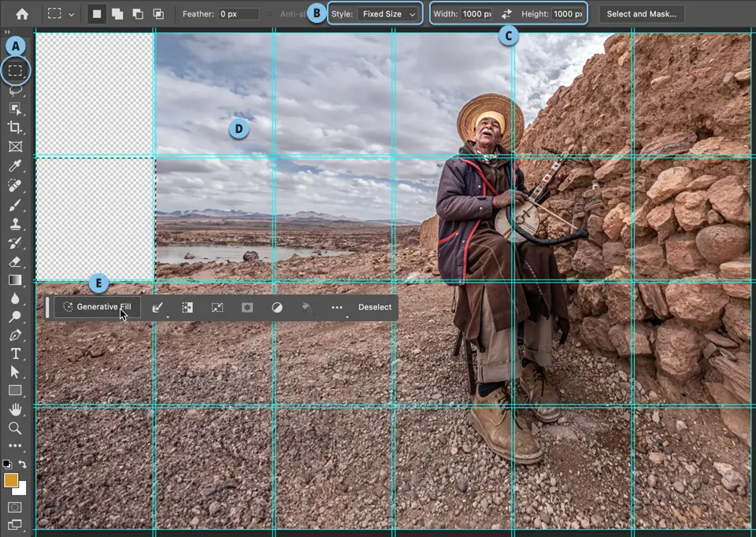Swap Width and Height values
Screen dimensions: 756x537
[506, 14]
